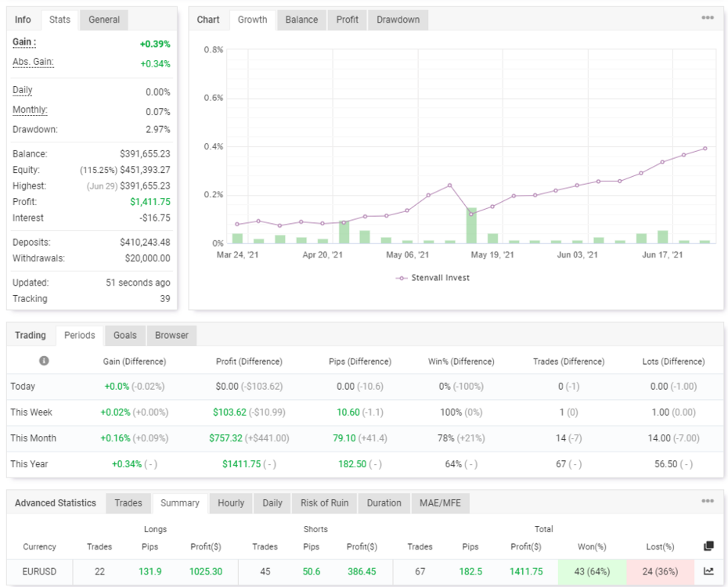Click the This Week row label
The width and height of the screenshot is (728, 587).
[x=31, y=412]
